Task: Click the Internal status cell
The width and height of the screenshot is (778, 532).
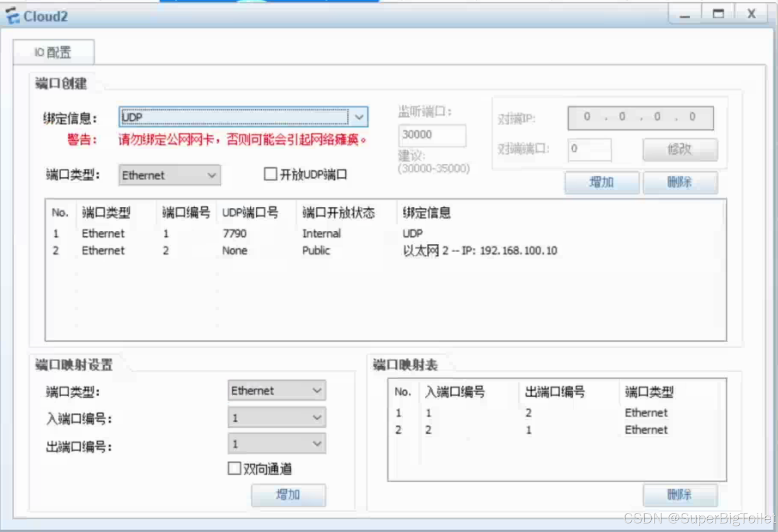Action: (322, 233)
